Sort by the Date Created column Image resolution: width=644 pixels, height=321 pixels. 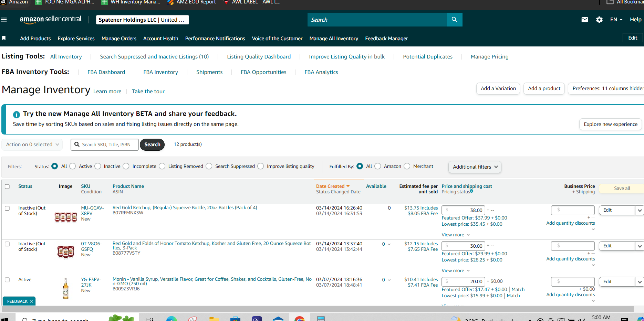coord(333,186)
